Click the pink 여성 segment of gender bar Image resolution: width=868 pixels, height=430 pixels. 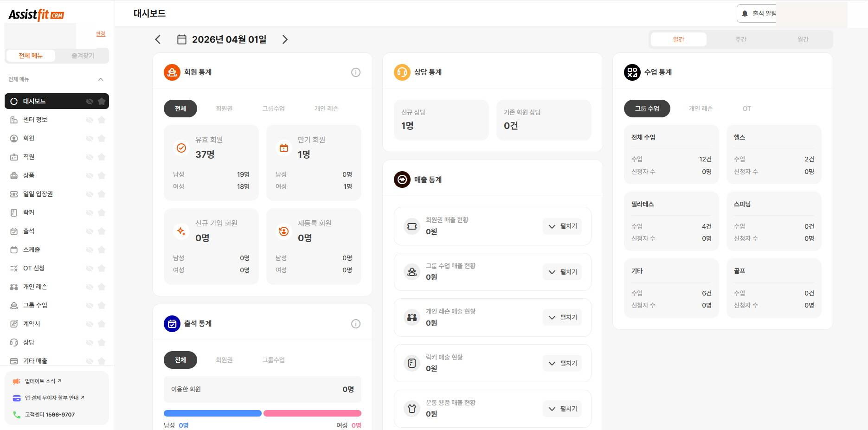(x=312, y=413)
